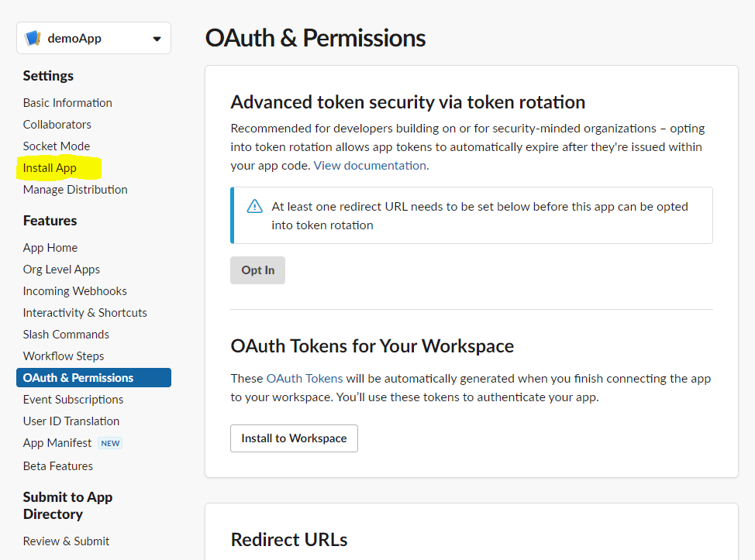
Task: Open App Manifest page
Action: [x=57, y=443]
